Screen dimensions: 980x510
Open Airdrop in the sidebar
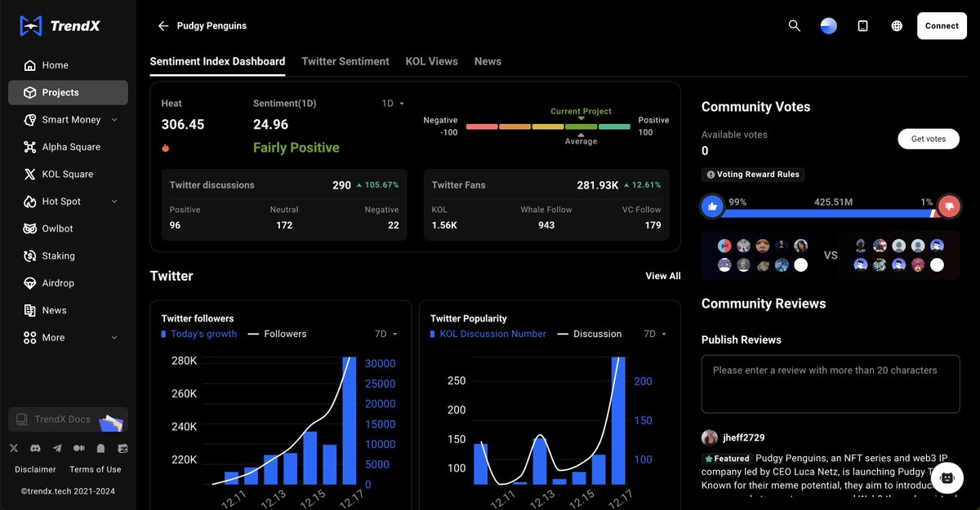point(68,283)
